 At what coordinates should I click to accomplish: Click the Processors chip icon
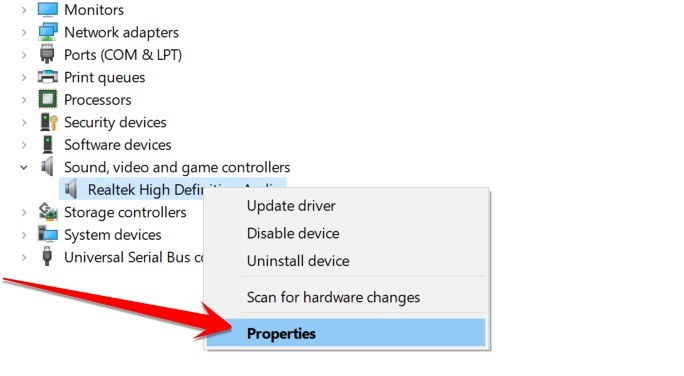48,99
